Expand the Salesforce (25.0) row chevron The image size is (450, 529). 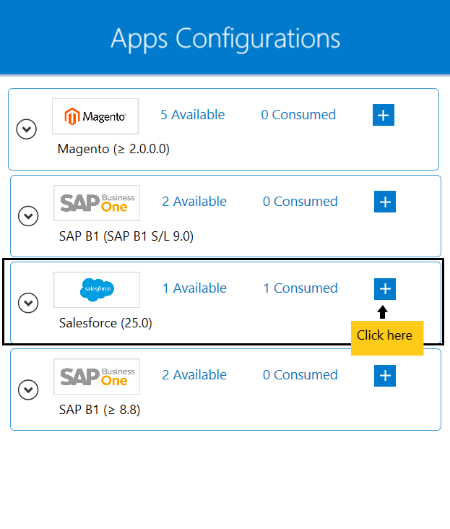point(28,303)
